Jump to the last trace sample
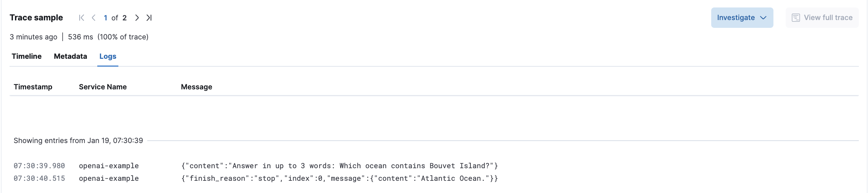Viewport: 868px width, 193px height. 149,18
